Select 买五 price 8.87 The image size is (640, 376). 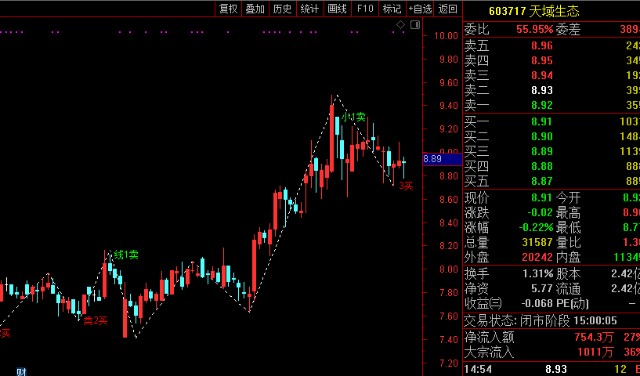coord(542,181)
